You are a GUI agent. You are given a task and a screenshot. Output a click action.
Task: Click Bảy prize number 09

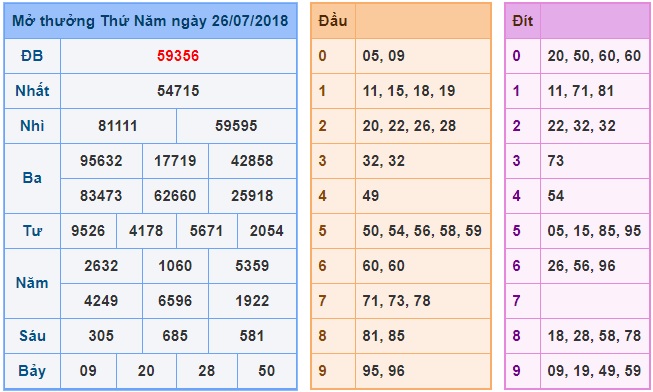tap(88, 371)
